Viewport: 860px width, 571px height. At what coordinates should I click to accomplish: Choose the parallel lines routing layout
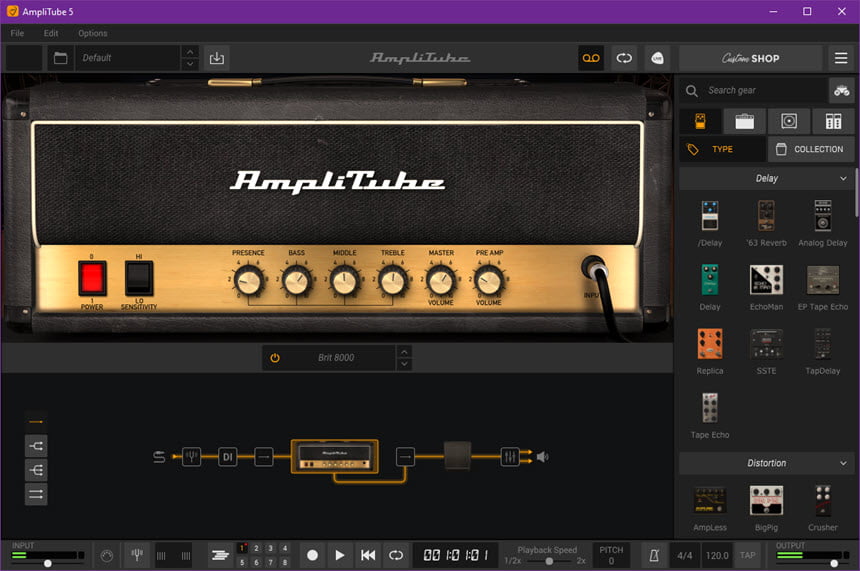coord(36,494)
